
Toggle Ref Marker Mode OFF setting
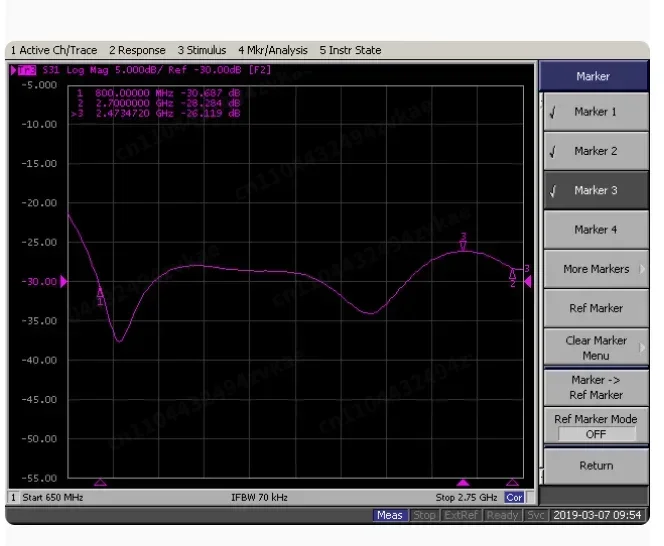596,427
